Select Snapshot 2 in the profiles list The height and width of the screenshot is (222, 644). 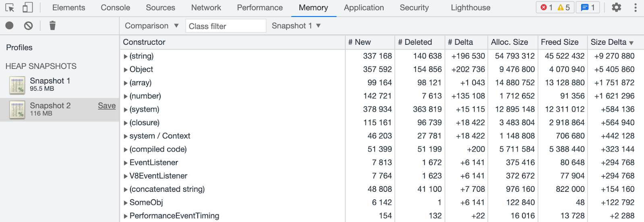point(60,109)
